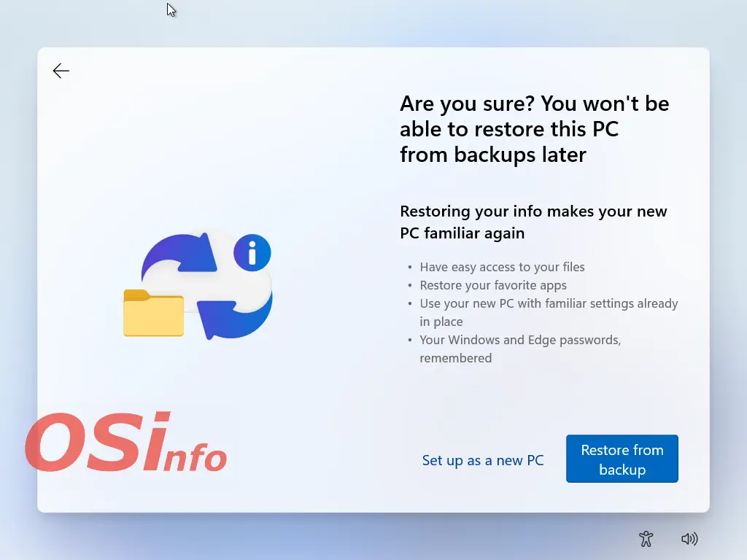Open the Accessibility options icon
Image resolution: width=747 pixels, height=560 pixels.
[646, 539]
